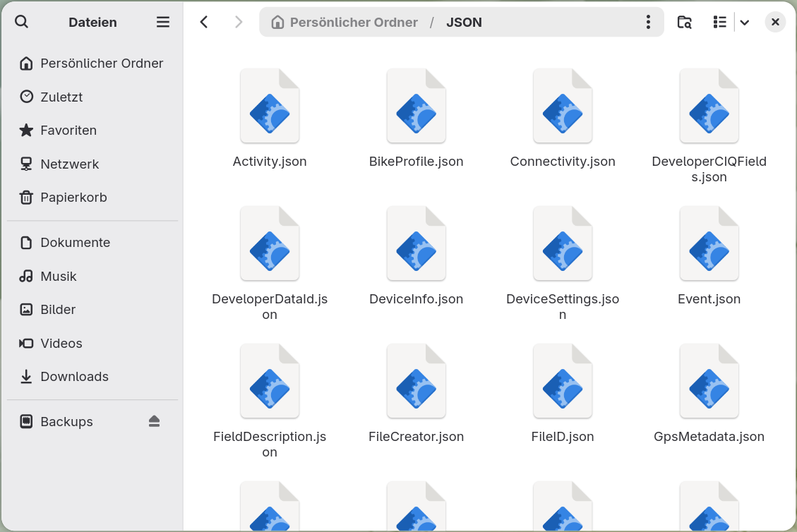Open Dokumente in the sidebar
The height and width of the screenshot is (532, 797).
tap(92, 243)
